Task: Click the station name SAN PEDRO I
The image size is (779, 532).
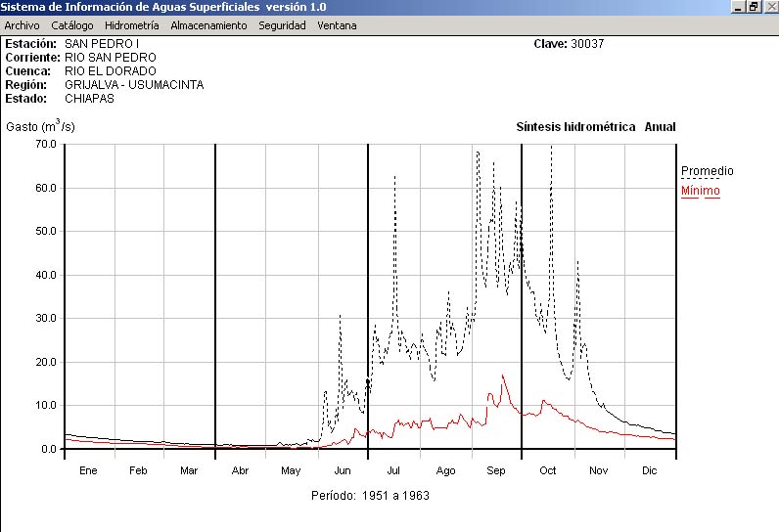Action: pyautogui.click(x=102, y=44)
